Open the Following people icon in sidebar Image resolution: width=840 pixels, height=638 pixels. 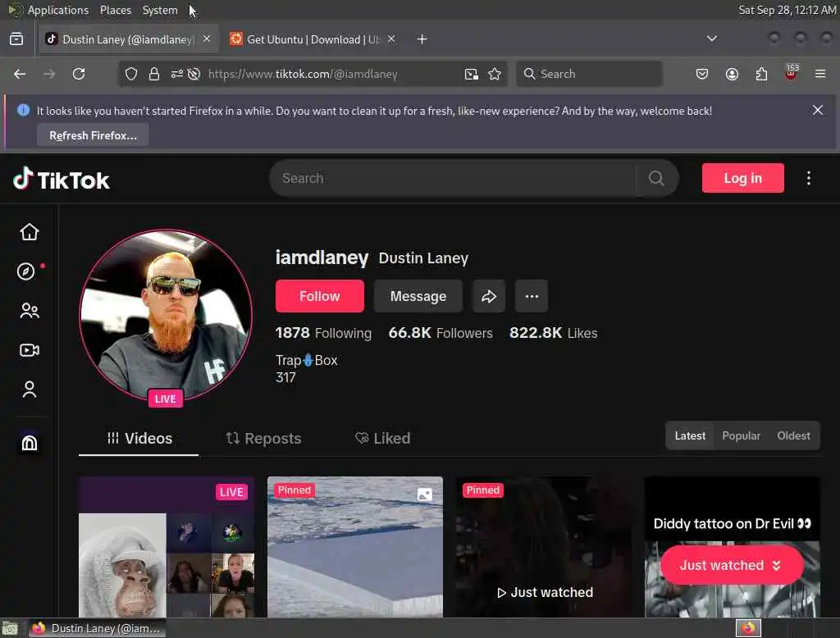click(x=30, y=311)
